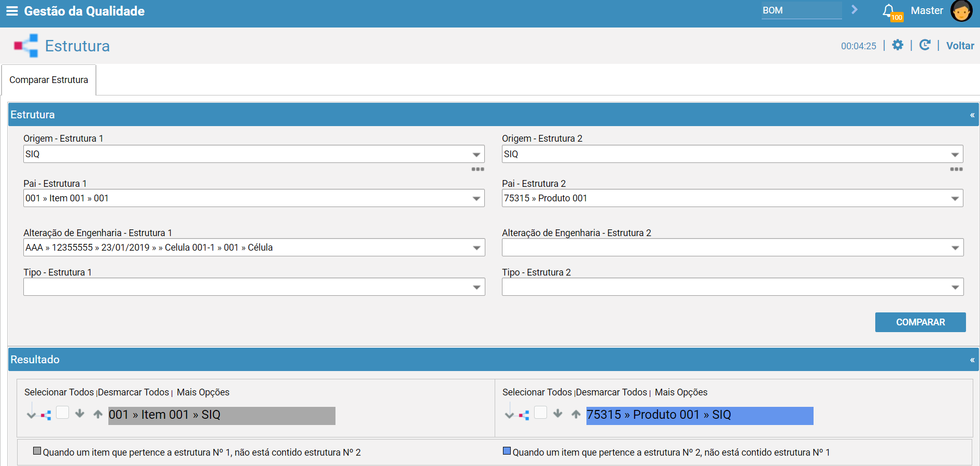Viewport: 980px width, 466px height.
Task: Move up arrow for 001 Item 001
Action: 98,414
